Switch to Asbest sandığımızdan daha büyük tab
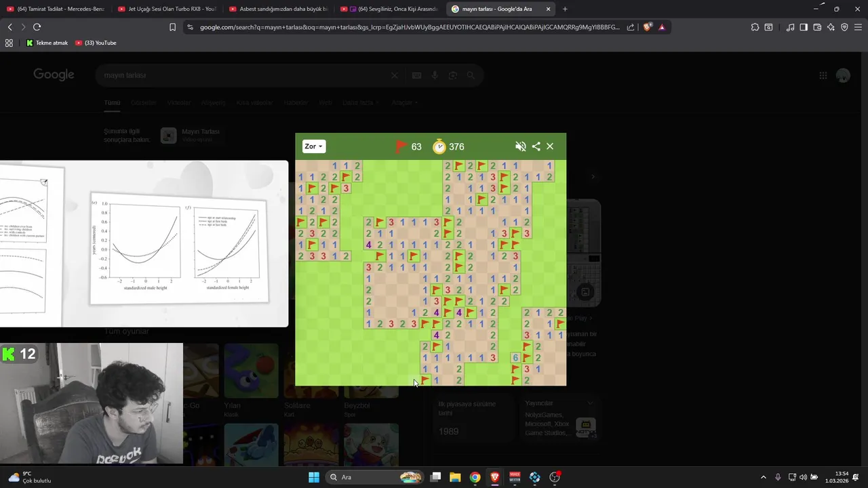868x488 pixels. 279,9
